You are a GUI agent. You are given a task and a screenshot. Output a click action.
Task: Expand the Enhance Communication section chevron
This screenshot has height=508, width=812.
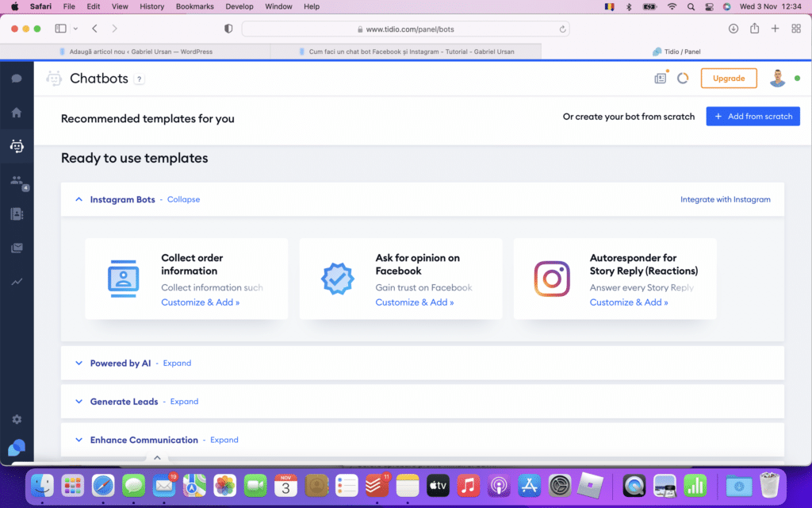coord(79,440)
